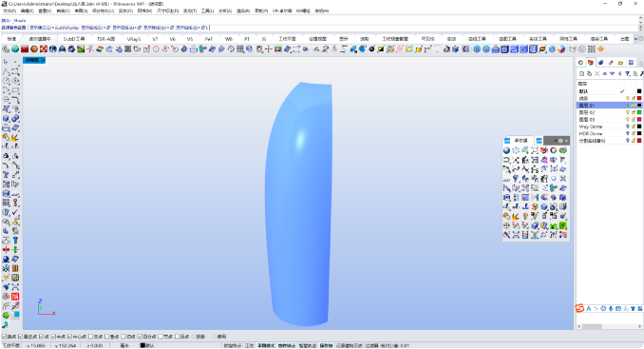Click the rainbow surface icon in the top toolbar
The width and height of the screenshot is (644, 349).
pyautogui.click(x=100, y=48)
